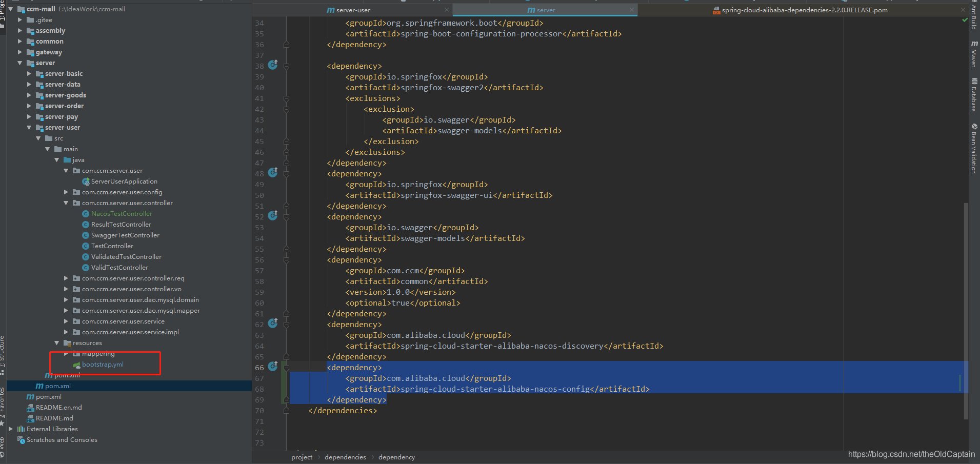Viewport: 980px width, 464px height.
Task: Click gutter run icon at line 66
Action: pos(273,367)
